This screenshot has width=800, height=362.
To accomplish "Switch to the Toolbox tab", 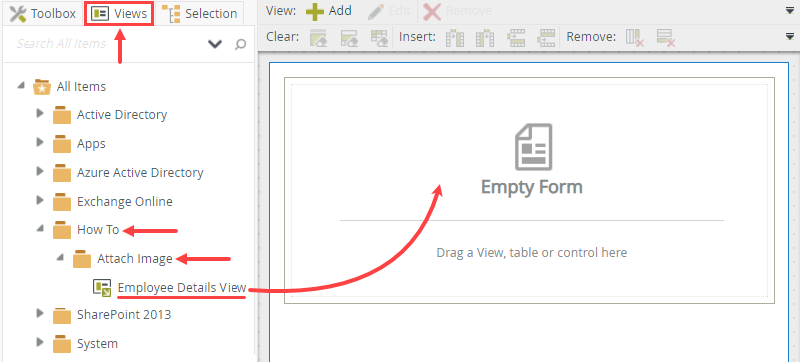I will [x=42, y=13].
